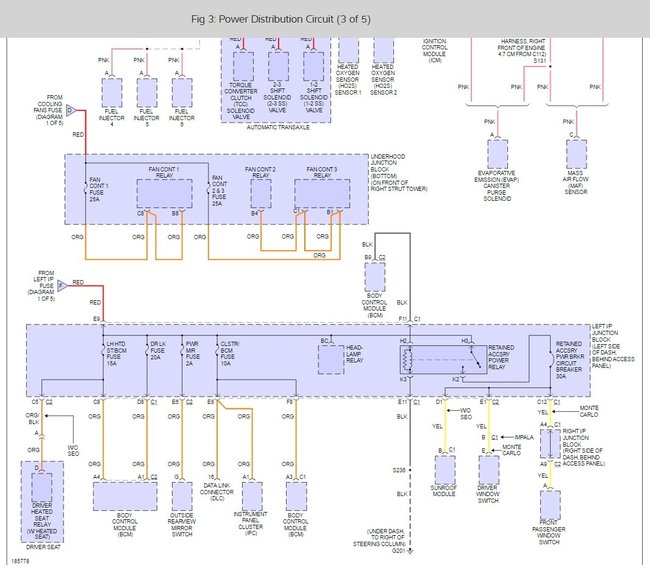Image resolution: width=650 pixels, height=576 pixels.
Task: Select the Body Control Module box at A3 C1
Action: (x=296, y=496)
